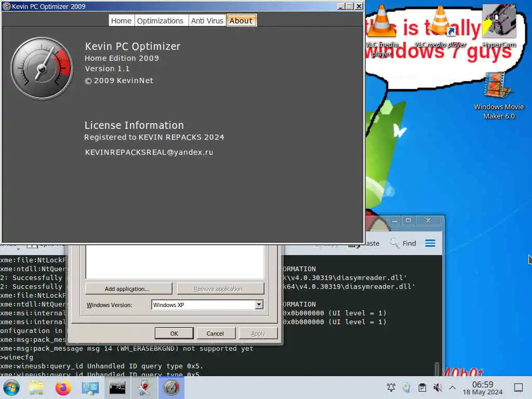Click the show desktop button
This screenshot has height=399, width=532.
pyautogui.click(x=518, y=388)
